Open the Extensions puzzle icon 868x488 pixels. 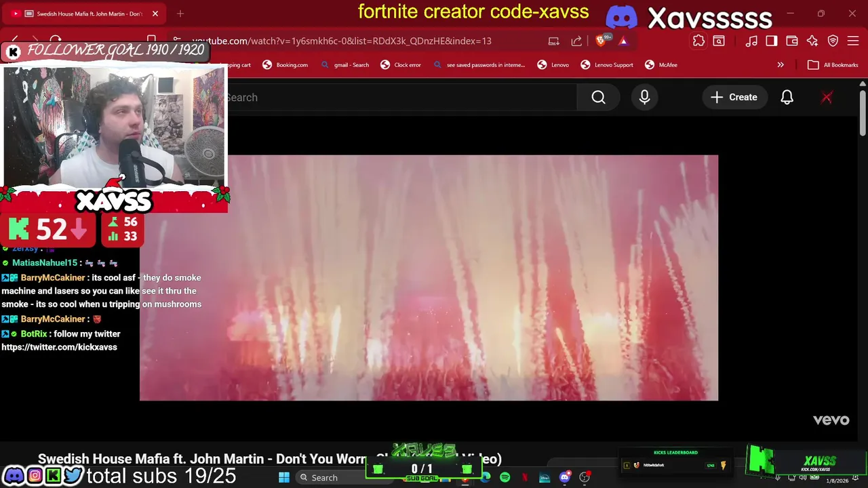698,41
